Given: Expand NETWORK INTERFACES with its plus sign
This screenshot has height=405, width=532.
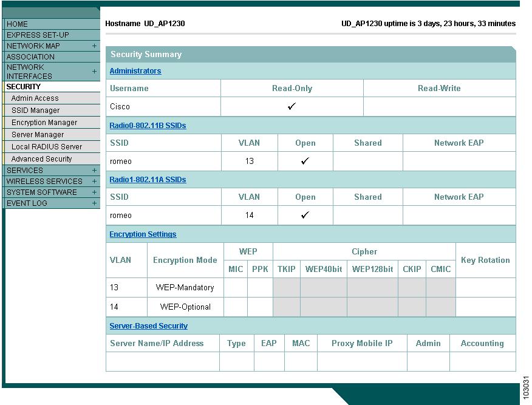Looking at the screenshot, I should 94,72.
